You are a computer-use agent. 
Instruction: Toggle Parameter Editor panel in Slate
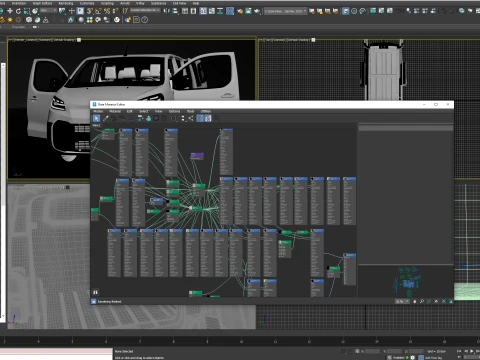[208, 118]
